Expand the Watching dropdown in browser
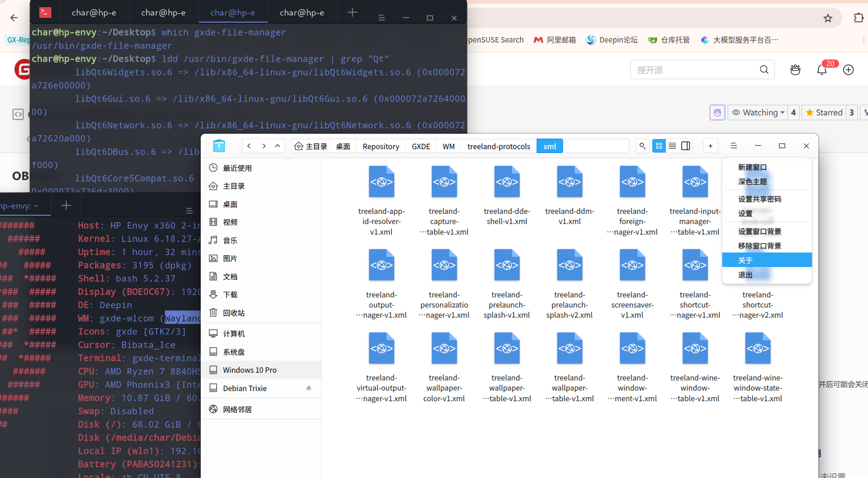This screenshot has height=478, width=868. 758,112
